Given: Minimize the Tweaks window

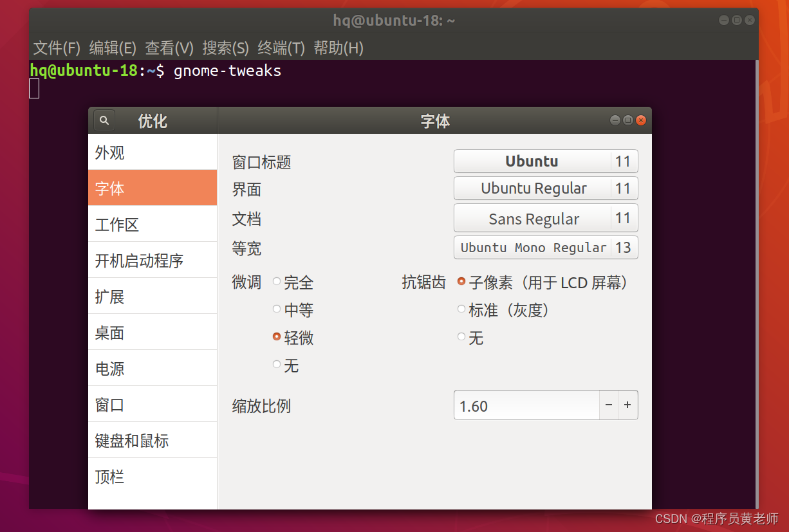Looking at the screenshot, I should point(615,120).
